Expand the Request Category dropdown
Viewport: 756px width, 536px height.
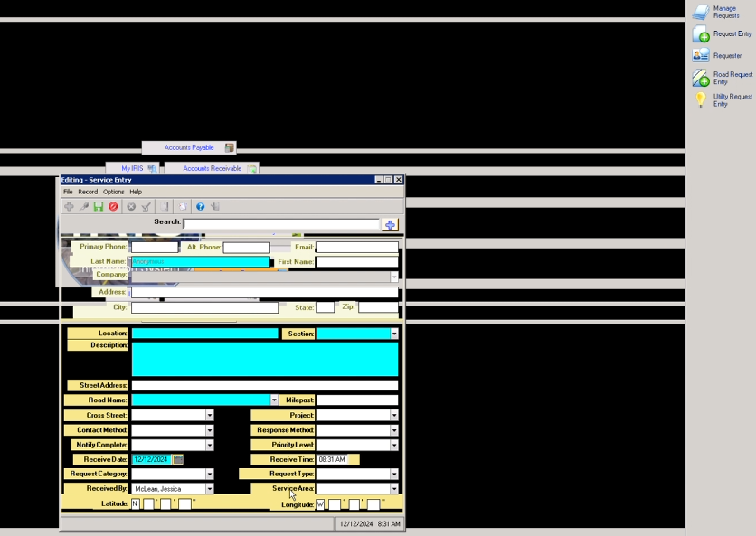tap(209, 474)
